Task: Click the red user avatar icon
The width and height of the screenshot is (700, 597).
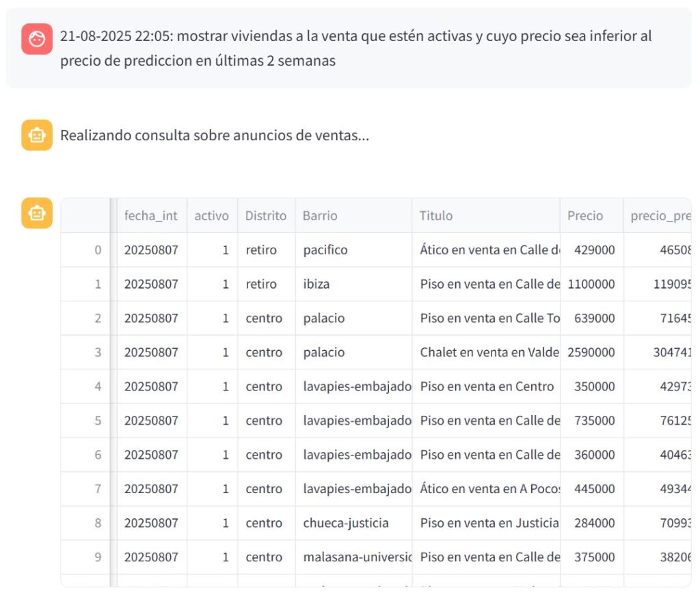Action: point(36,39)
